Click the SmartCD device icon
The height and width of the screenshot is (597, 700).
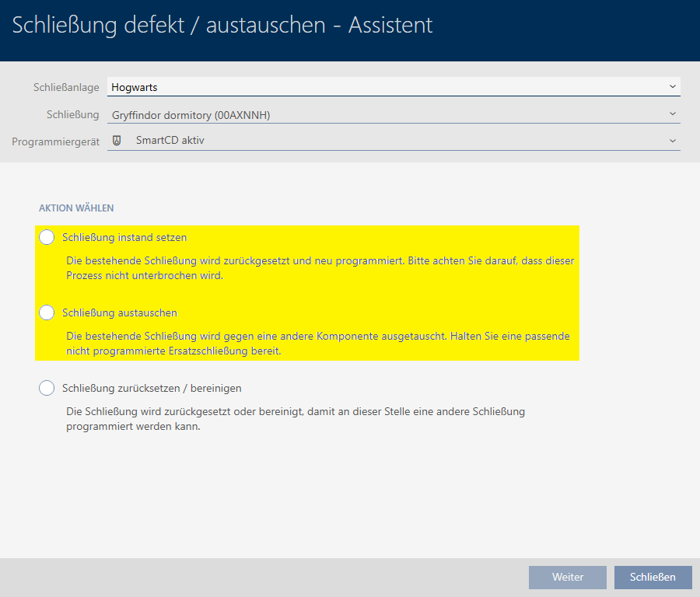pyautogui.click(x=117, y=141)
